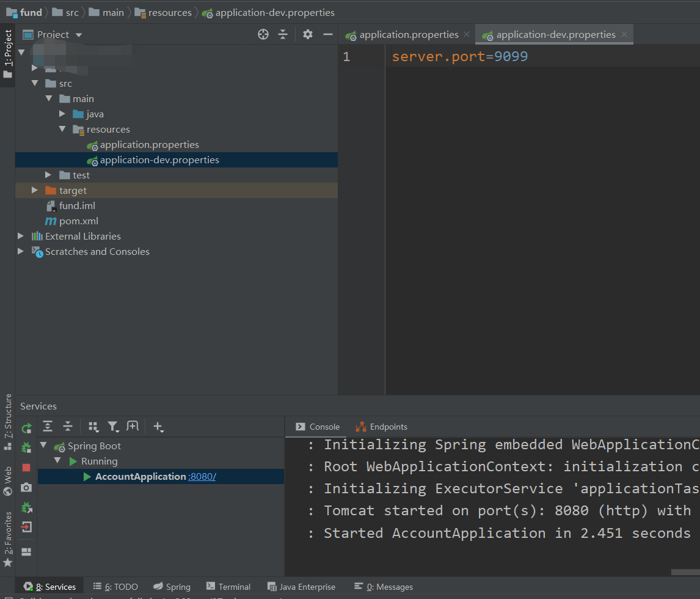Open the 6: TODO tool window
Viewport: 700px width, 599px height.
pos(115,587)
